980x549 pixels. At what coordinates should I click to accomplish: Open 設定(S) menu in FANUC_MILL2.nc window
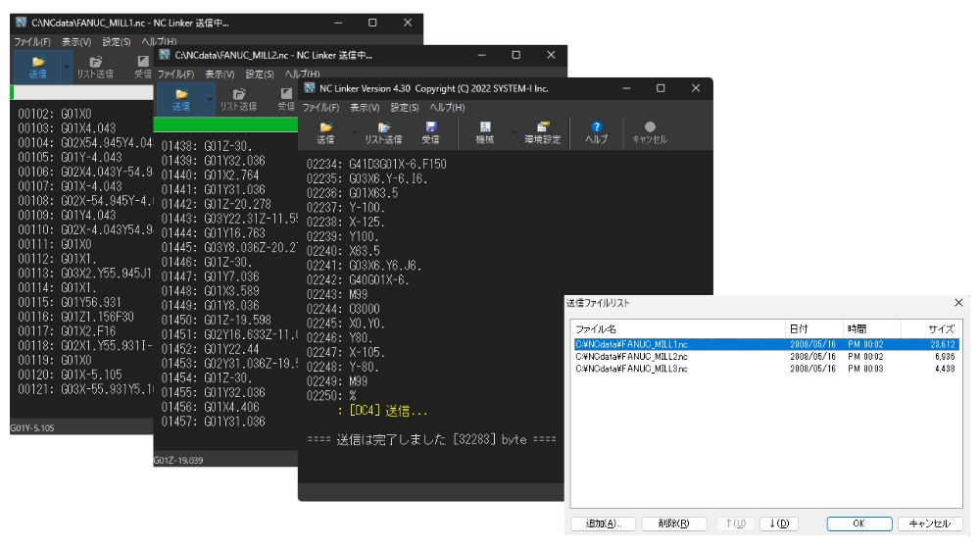tap(260, 75)
